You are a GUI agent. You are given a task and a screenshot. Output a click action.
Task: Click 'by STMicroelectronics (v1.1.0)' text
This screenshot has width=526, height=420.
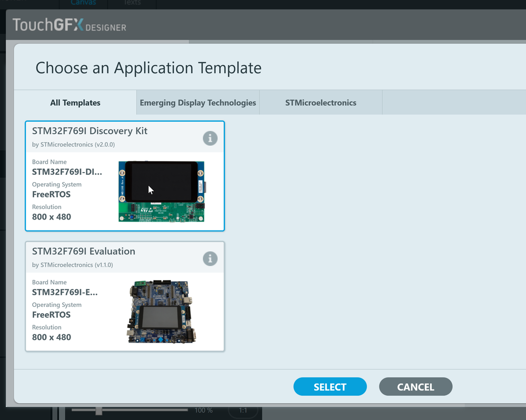pyautogui.click(x=73, y=265)
